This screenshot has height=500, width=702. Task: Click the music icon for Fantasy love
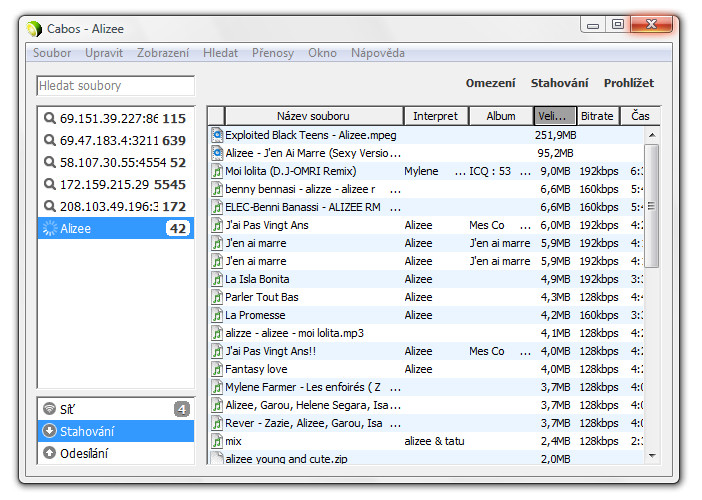click(217, 369)
